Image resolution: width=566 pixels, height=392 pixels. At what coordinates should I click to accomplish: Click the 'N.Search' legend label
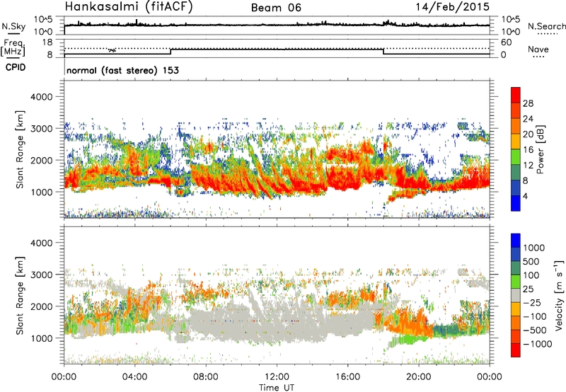coord(546,26)
